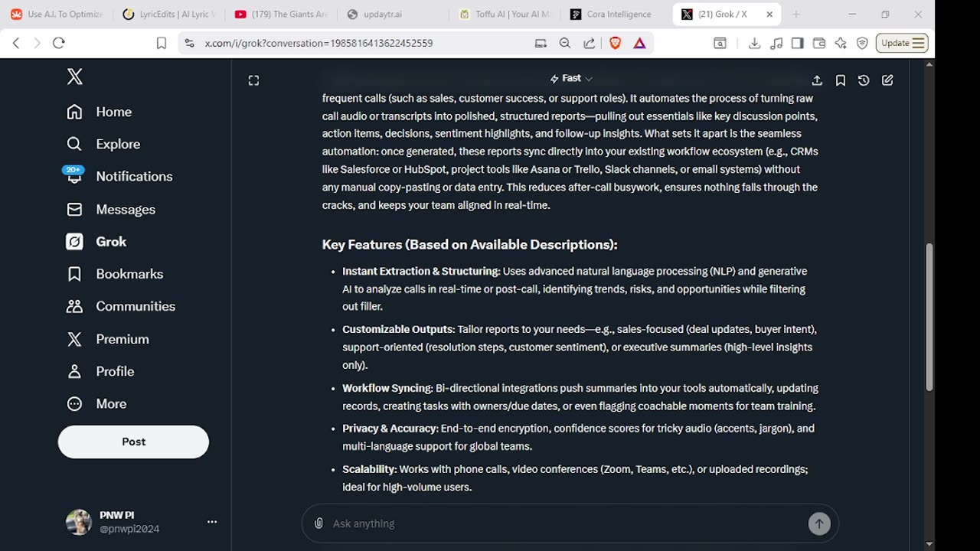Open Brave Wallet icon
The height and width of the screenshot is (551, 980).
819,43
